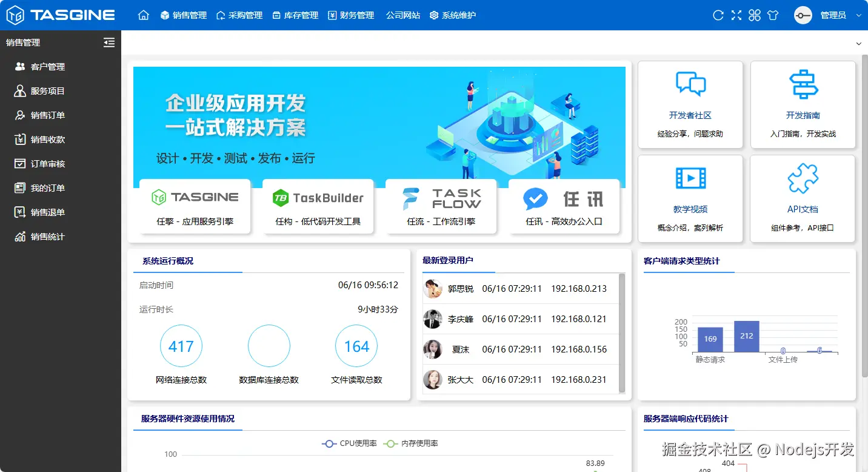Toggle the 内存使用率 legend item

pos(410,443)
